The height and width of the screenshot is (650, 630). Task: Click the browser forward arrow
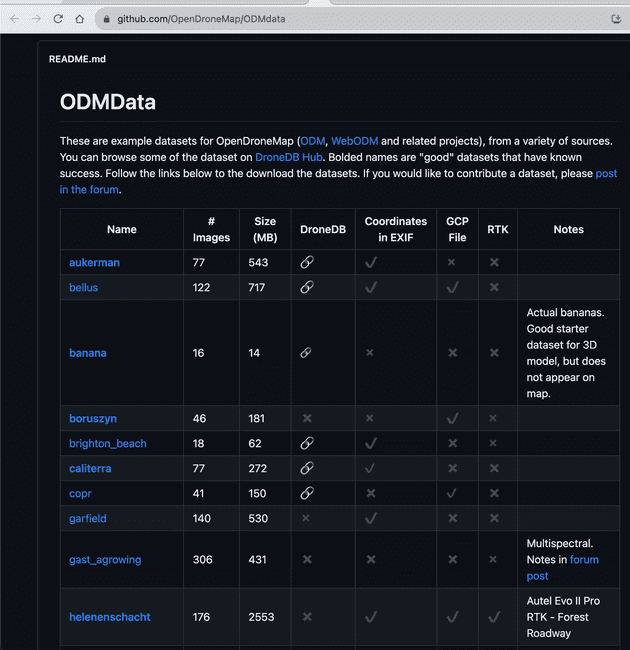click(x=36, y=19)
